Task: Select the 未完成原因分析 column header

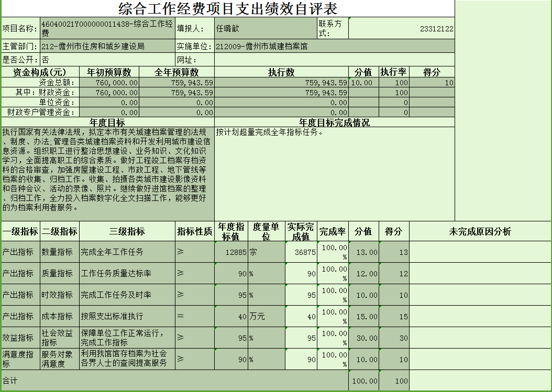Action: click(480, 231)
